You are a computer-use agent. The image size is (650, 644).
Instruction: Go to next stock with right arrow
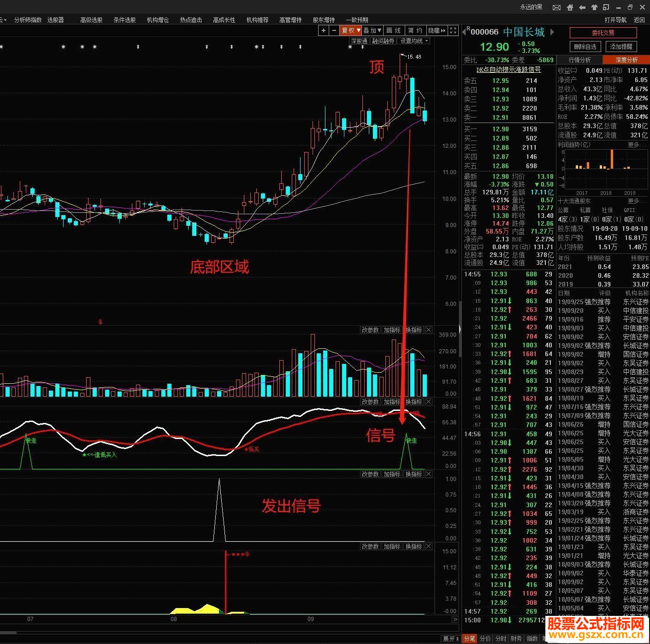click(x=552, y=32)
